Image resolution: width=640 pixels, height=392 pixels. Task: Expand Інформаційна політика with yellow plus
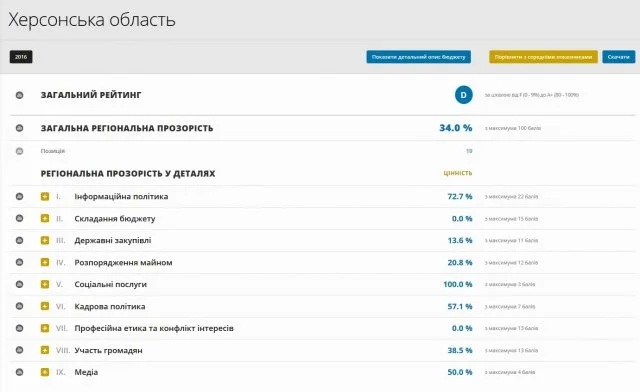click(x=45, y=196)
